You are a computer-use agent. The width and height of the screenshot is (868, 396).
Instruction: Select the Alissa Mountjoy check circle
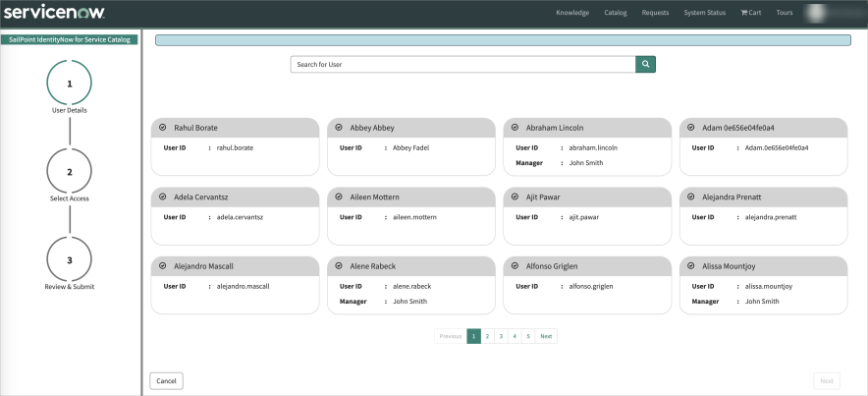[x=691, y=266]
